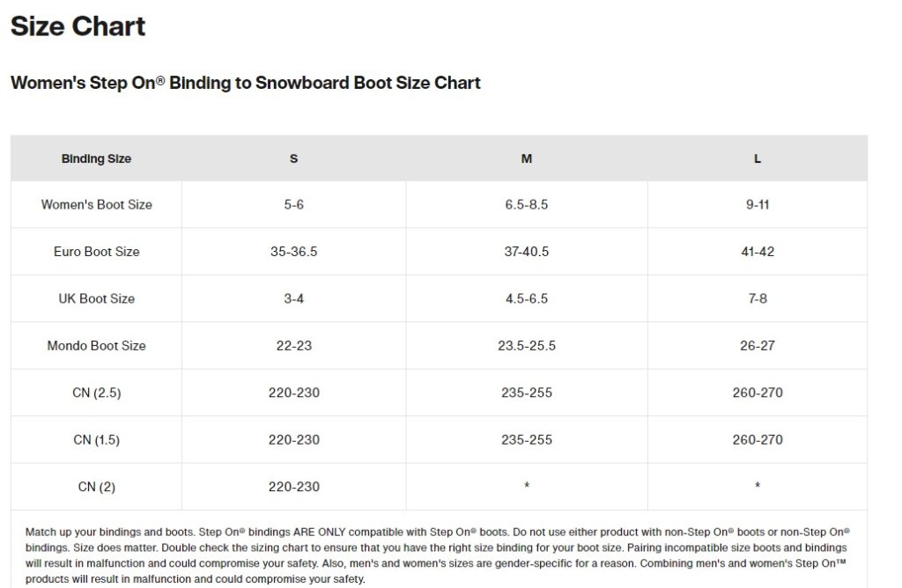Select the Euro Boot Size row label
Viewport: 902px width, 588px height.
pyautogui.click(x=96, y=252)
